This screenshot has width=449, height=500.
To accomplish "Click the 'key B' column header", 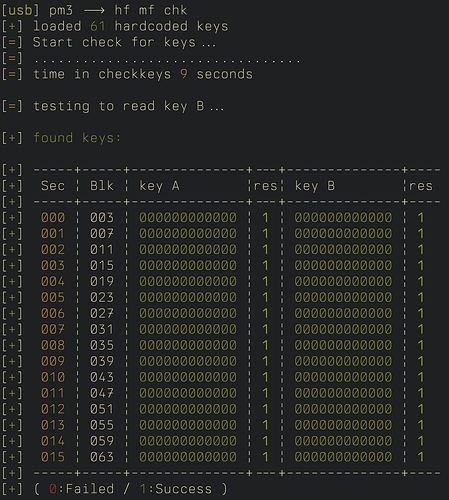I will (x=315, y=186).
